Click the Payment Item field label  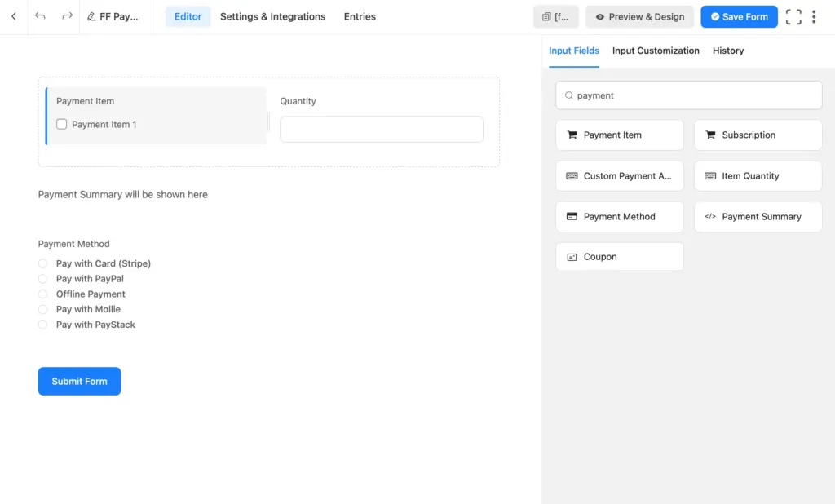coord(85,101)
